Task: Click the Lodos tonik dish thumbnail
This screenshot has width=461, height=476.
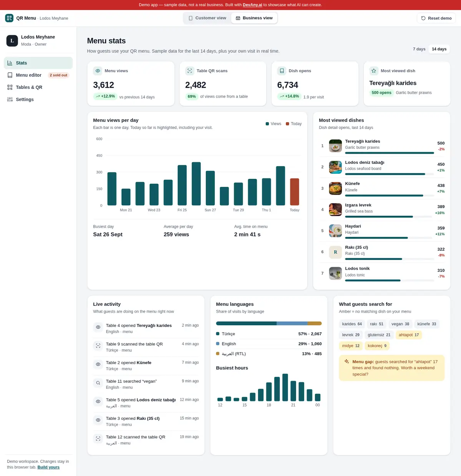Action: (x=335, y=273)
